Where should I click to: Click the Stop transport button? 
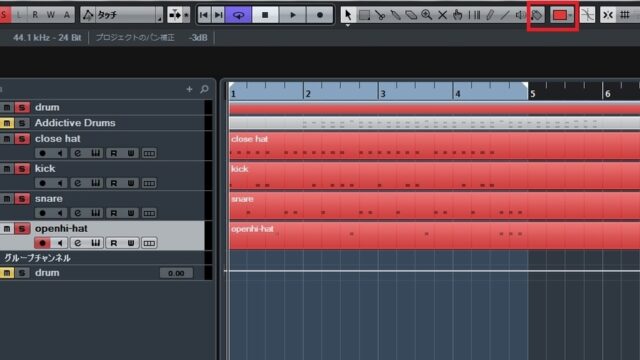(x=265, y=15)
